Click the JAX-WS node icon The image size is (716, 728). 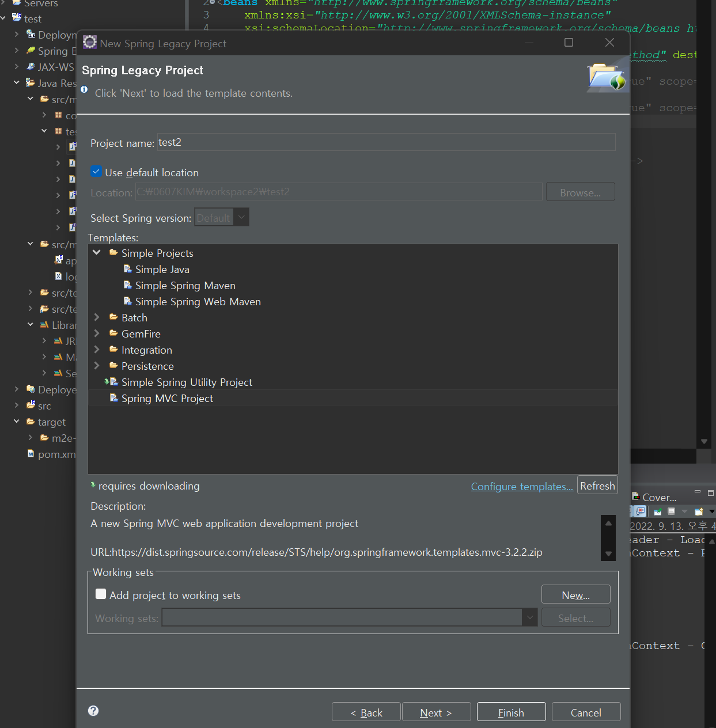pos(31,67)
